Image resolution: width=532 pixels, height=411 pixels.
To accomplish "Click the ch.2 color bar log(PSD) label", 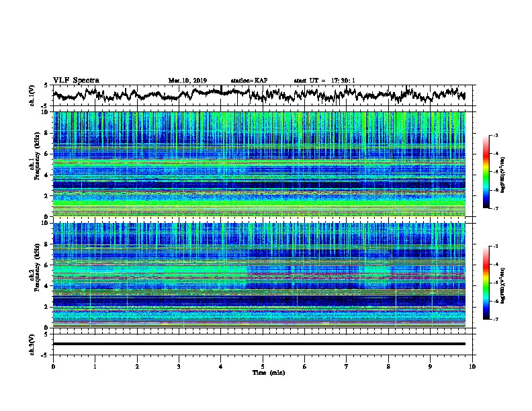I will point(502,285).
